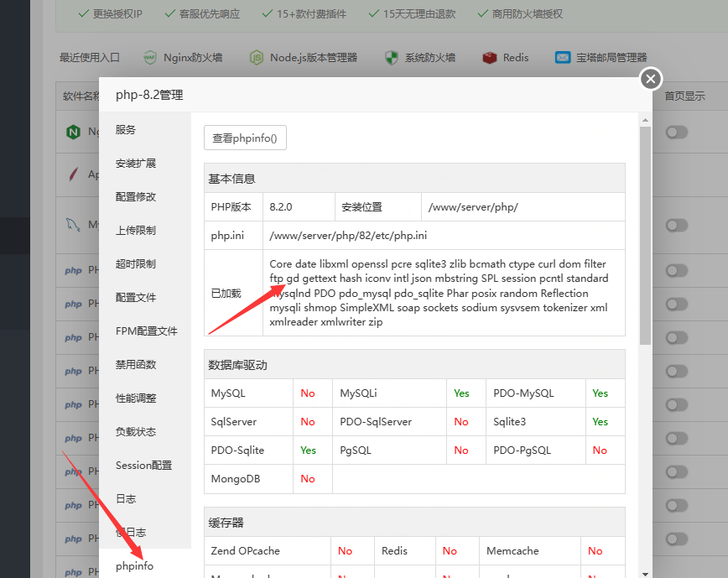
Task: Click install path /www/server/php/
Action: pyautogui.click(x=473, y=207)
